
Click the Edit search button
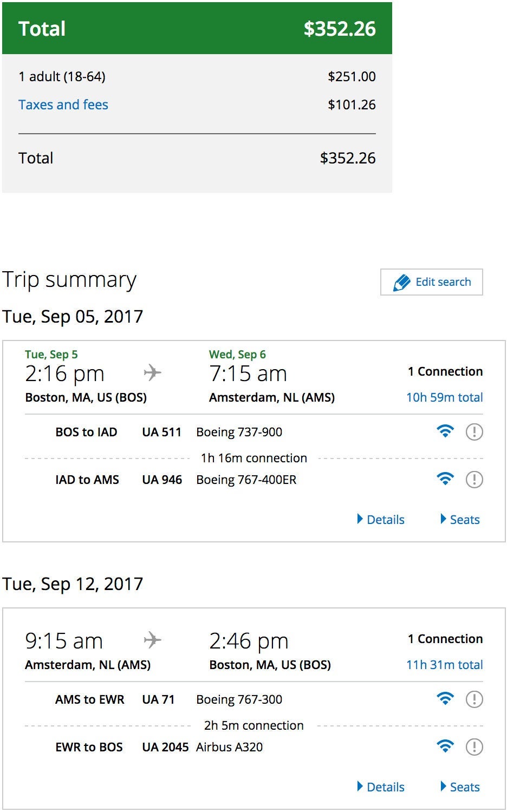pyautogui.click(x=432, y=282)
